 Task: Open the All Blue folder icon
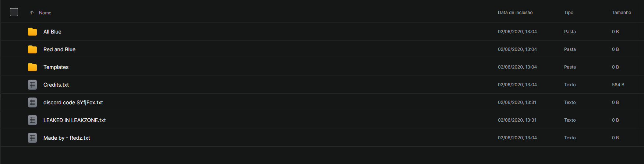click(x=32, y=32)
